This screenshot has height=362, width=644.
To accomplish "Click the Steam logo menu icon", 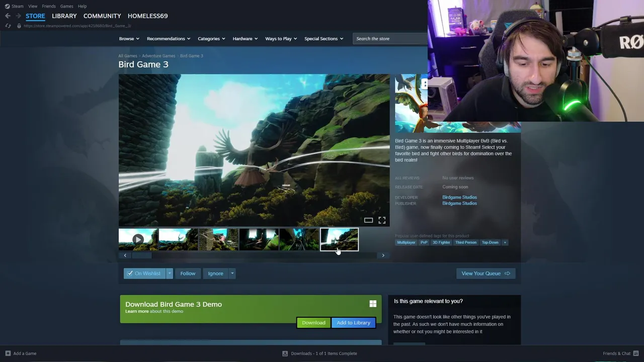I will (x=7, y=6).
